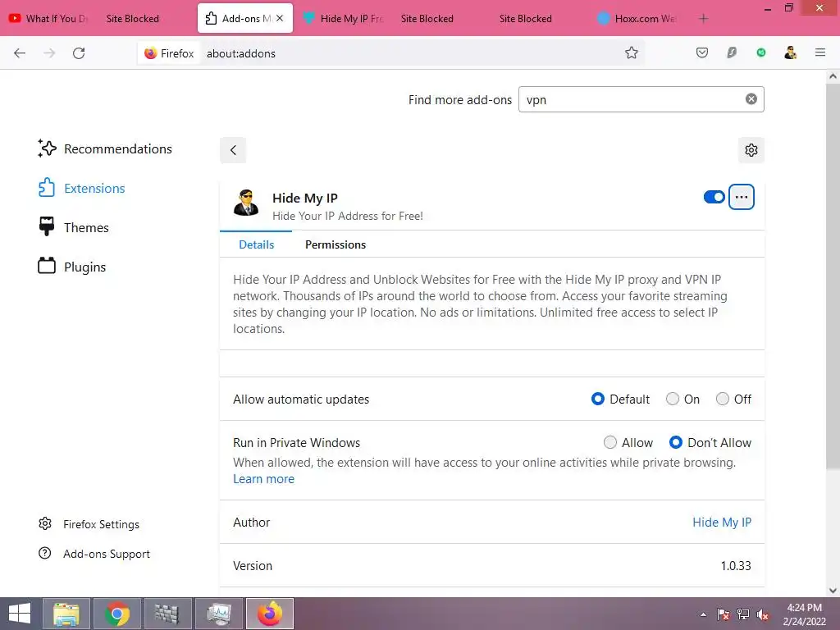Click the version number 1.0.33

736,566
